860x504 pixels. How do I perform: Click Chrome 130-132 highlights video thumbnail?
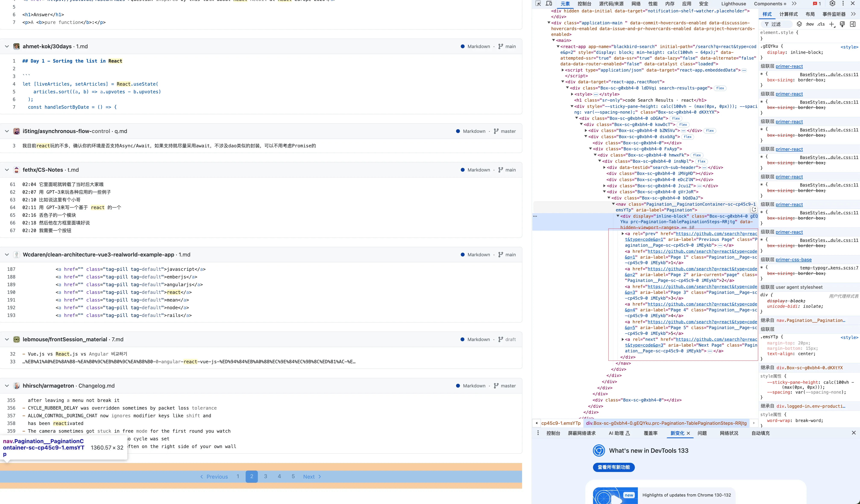[x=615, y=495]
